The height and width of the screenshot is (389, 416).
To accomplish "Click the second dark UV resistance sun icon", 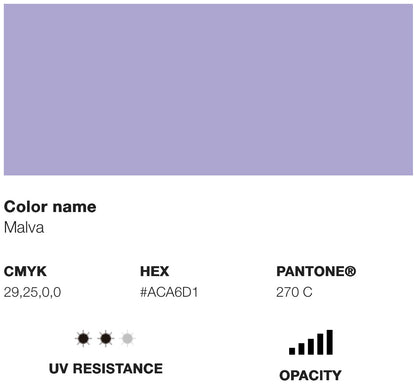I will [x=105, y=339].
